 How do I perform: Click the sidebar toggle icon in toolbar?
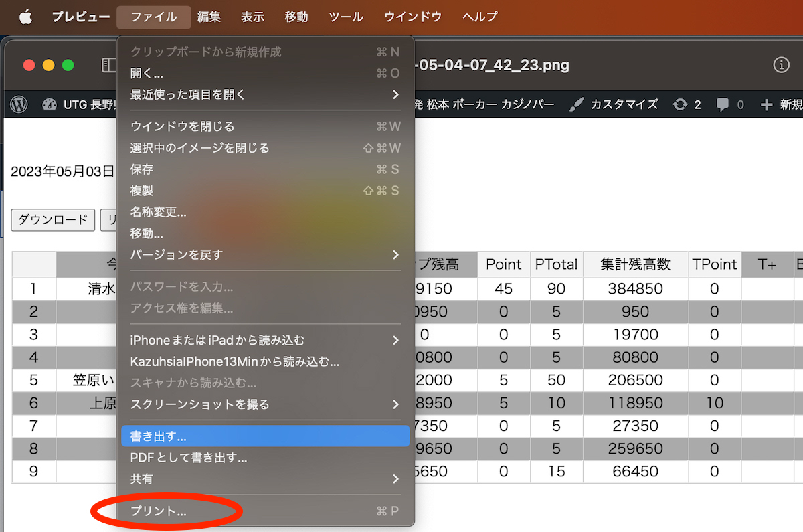(x=108, y=65)
